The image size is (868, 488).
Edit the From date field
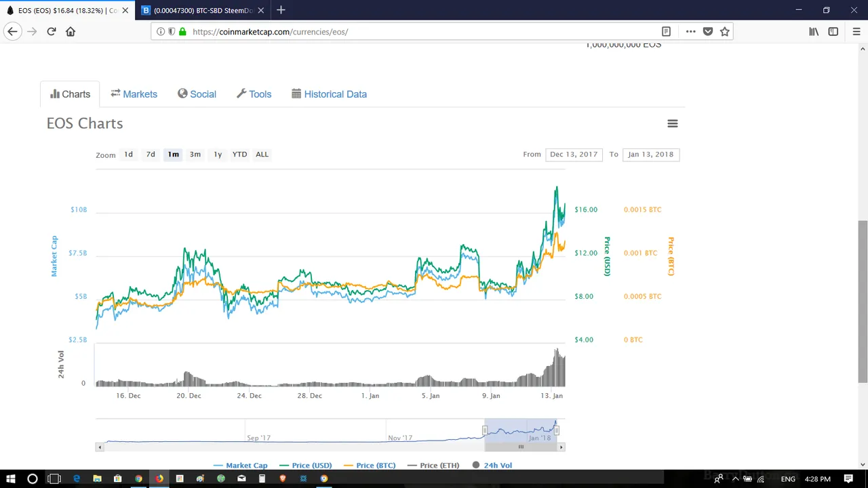574,155
